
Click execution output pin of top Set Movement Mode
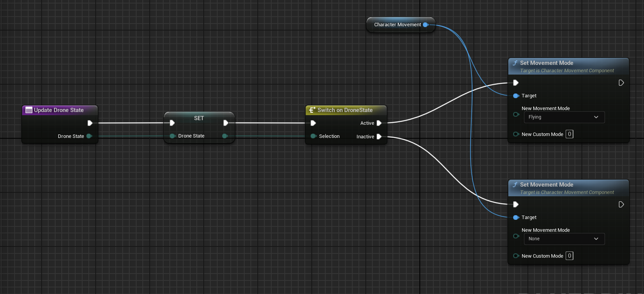pyautogui.click(x=621, y=83)
